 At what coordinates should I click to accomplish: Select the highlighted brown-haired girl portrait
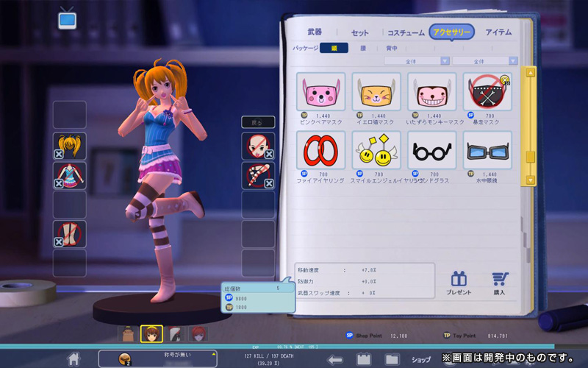pos(151,334)
